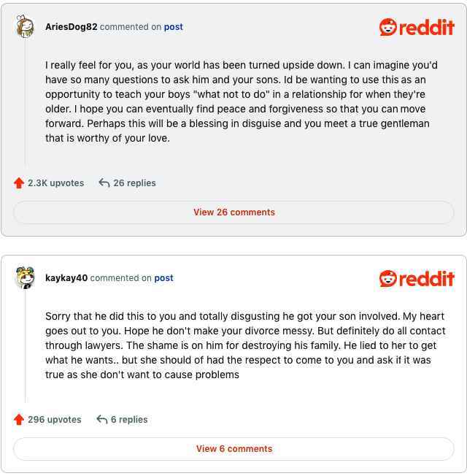Click AriesDog82's avatar icon
The width and height of the screenshot is (467, 476).
tap(25, 27)
